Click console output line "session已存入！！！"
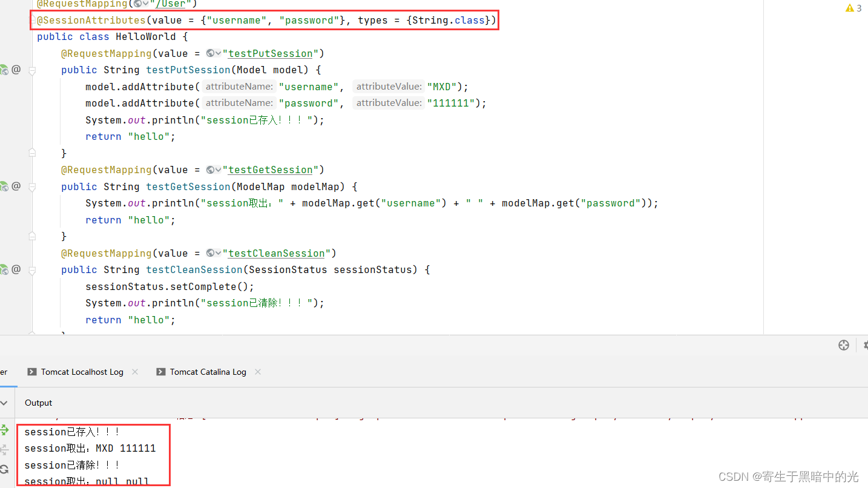The height and width of the screenshot is (488, 868). pos(72,432)
